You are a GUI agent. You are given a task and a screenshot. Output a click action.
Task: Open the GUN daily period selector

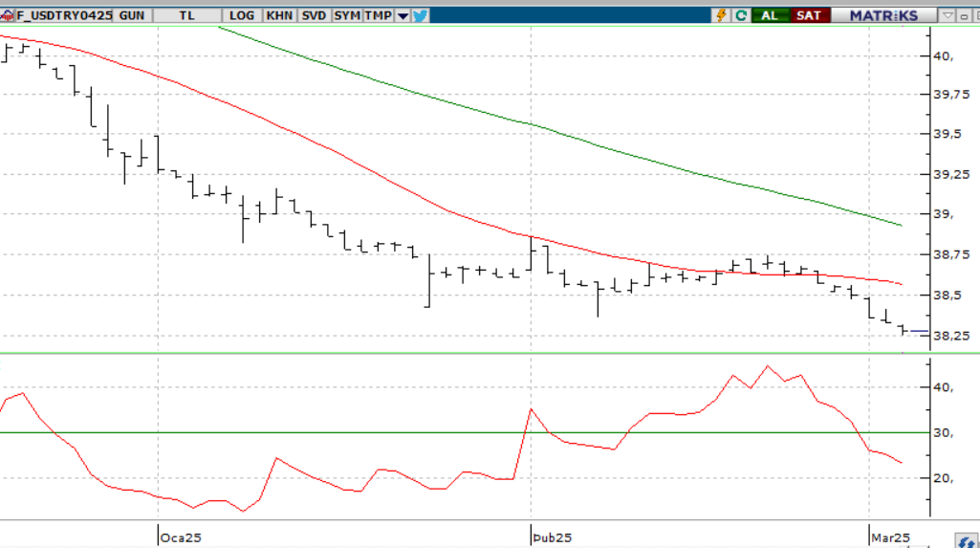(x=132, y=15)
